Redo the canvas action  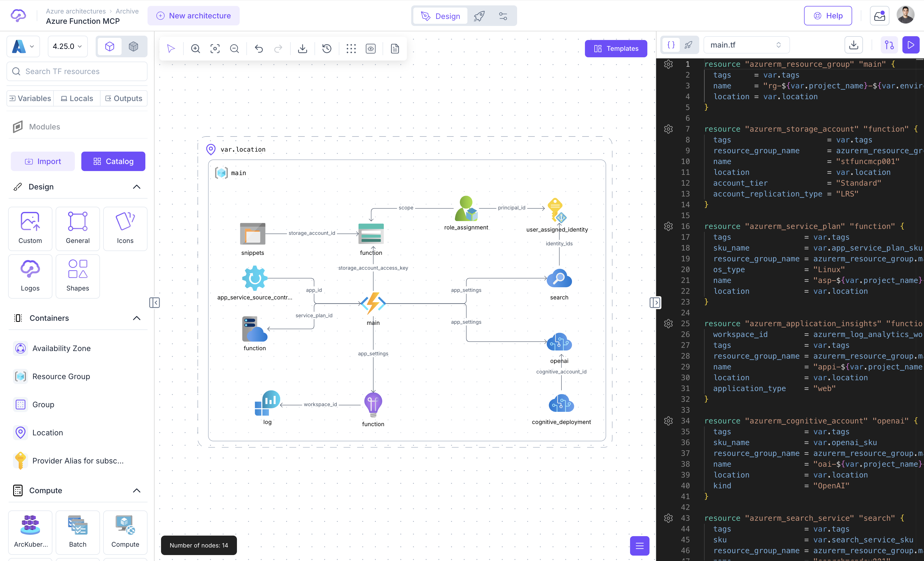click(x=278, y=48)
